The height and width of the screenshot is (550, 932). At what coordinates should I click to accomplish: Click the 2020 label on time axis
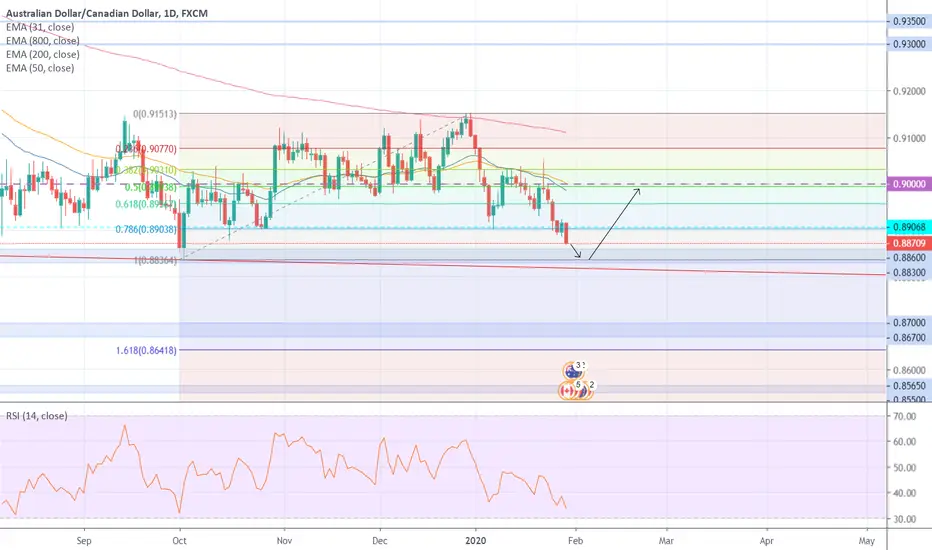pyautogui.click(x=476, y=540)
